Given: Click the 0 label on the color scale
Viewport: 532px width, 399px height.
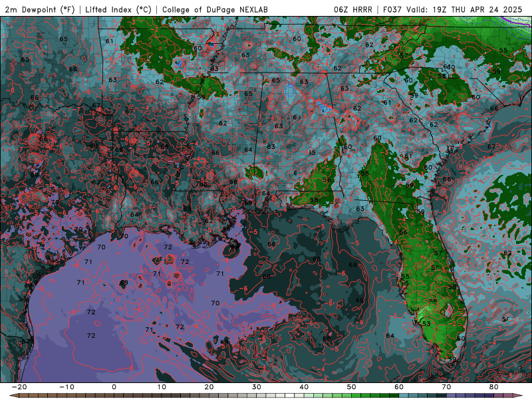Looking at the screenshot, I should [x=114, y=387].
